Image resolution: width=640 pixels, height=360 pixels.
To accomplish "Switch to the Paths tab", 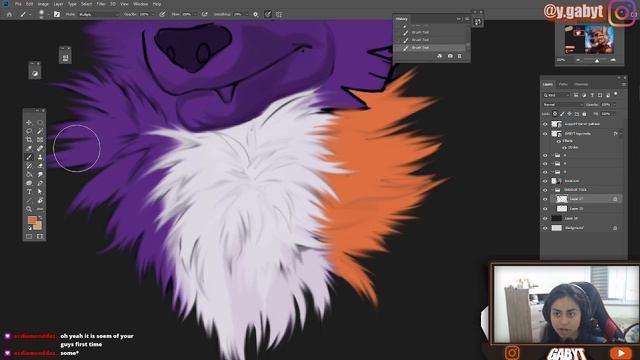I will (x=563, y=84).
